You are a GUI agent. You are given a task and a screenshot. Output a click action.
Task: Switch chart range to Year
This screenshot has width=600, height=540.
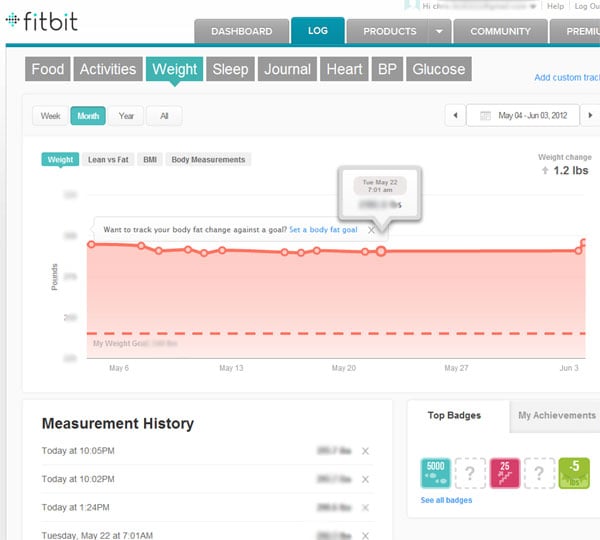tap(126, 116)
